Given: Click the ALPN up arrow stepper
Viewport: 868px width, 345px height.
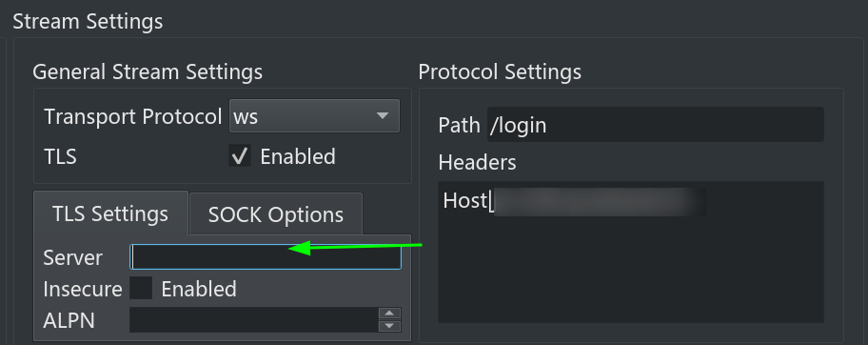Looking at the screenshot, I should point(389,314).
